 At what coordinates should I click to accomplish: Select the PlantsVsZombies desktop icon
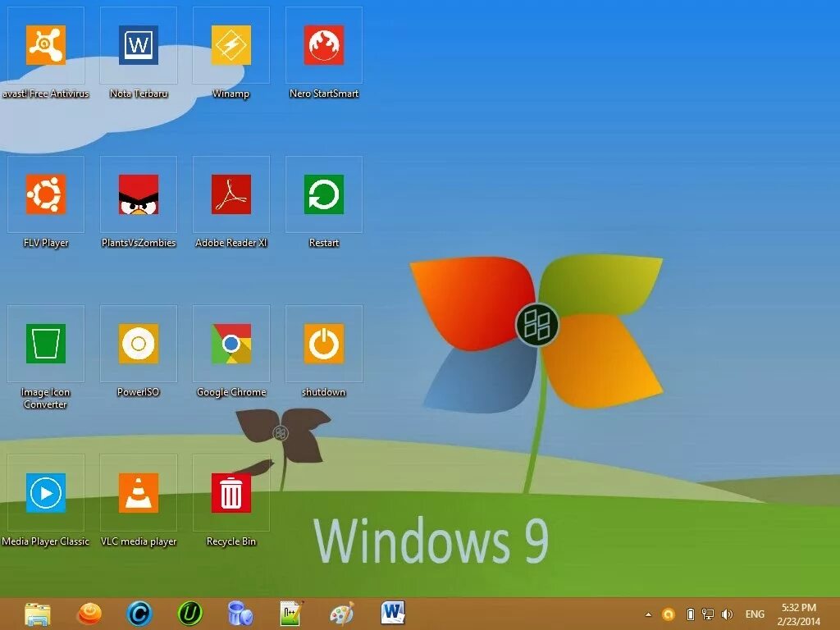click(139, 194)
